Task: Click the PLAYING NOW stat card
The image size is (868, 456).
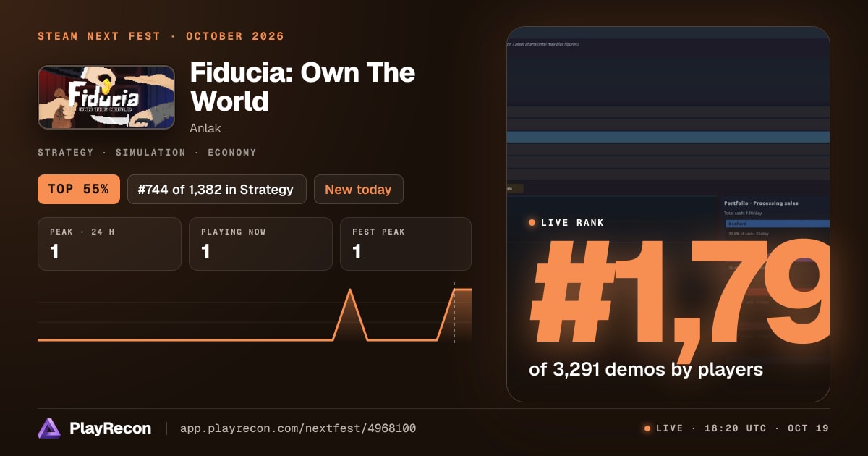Action: point(260,244)
